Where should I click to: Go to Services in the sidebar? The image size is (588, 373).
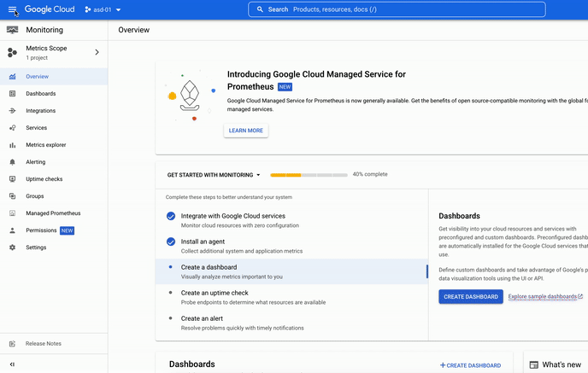(x=54, y=128)
